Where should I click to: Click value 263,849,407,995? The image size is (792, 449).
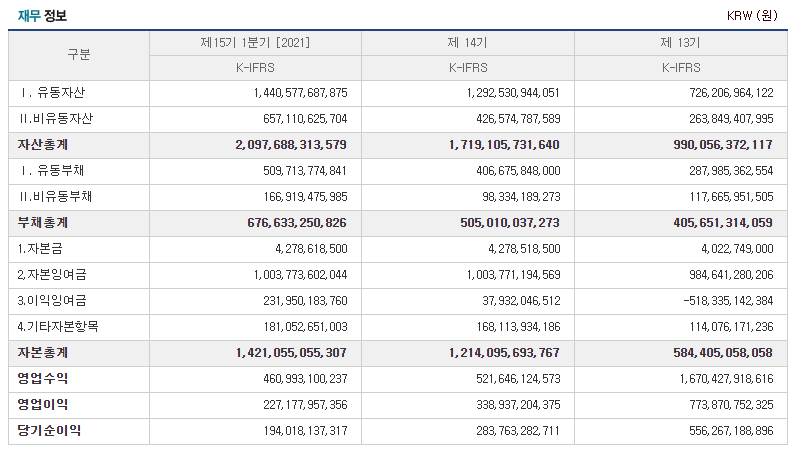731,119
